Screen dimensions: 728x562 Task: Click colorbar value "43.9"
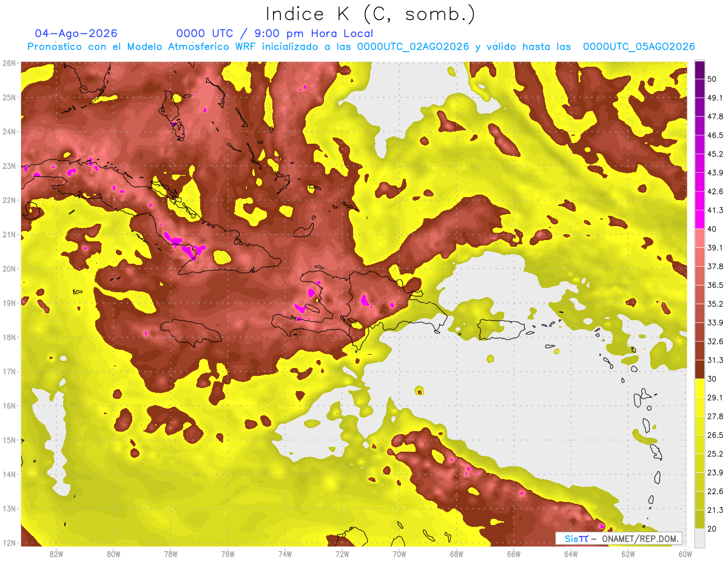tap(715, 173)
